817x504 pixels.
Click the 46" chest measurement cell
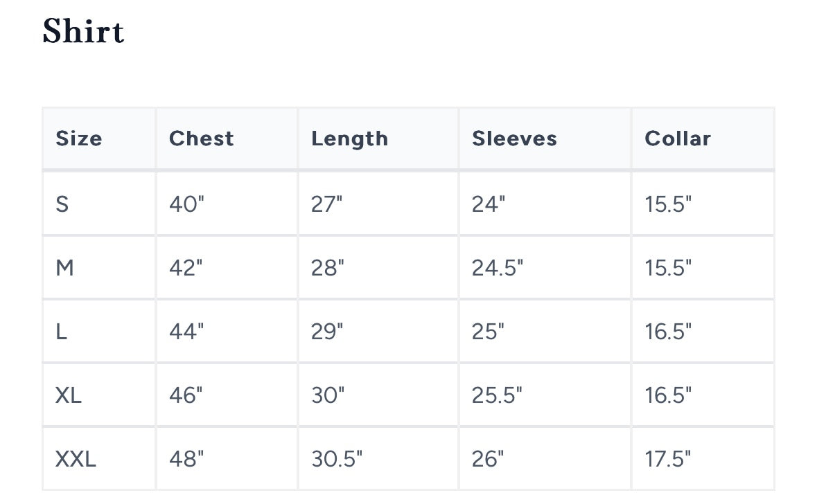(x=186, y=395)
